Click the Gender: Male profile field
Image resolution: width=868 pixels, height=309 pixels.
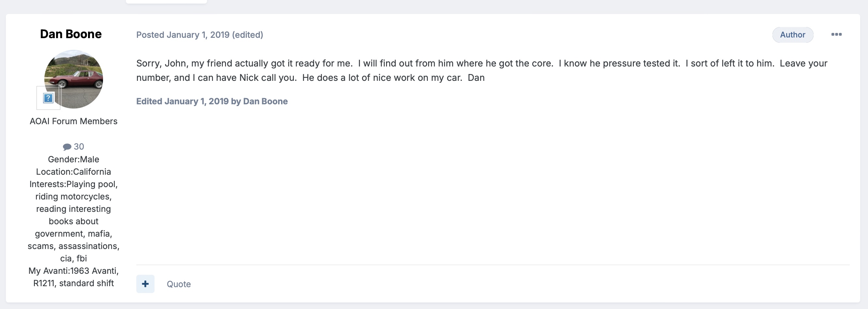click(73, 159)
